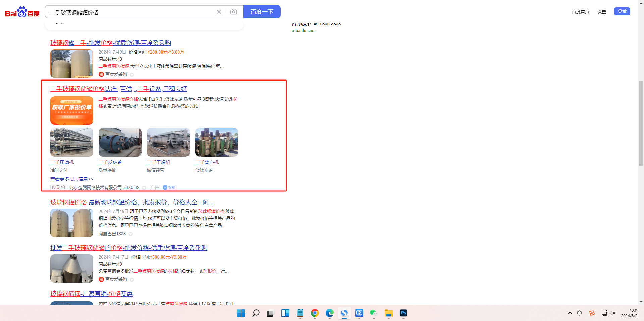Open Microsoft Edge from the taskbar
This screenshot has height=321, width=644.
(x=330, y=313)
